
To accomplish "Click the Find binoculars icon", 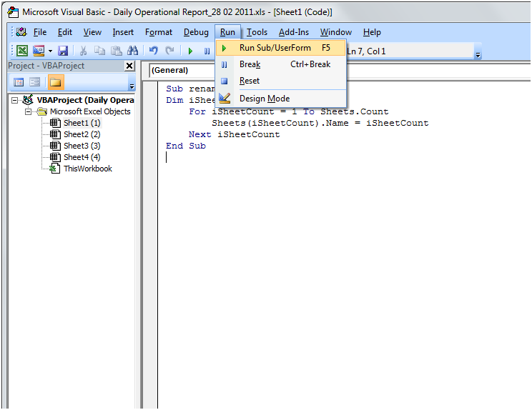I will [x=132, y=51].
